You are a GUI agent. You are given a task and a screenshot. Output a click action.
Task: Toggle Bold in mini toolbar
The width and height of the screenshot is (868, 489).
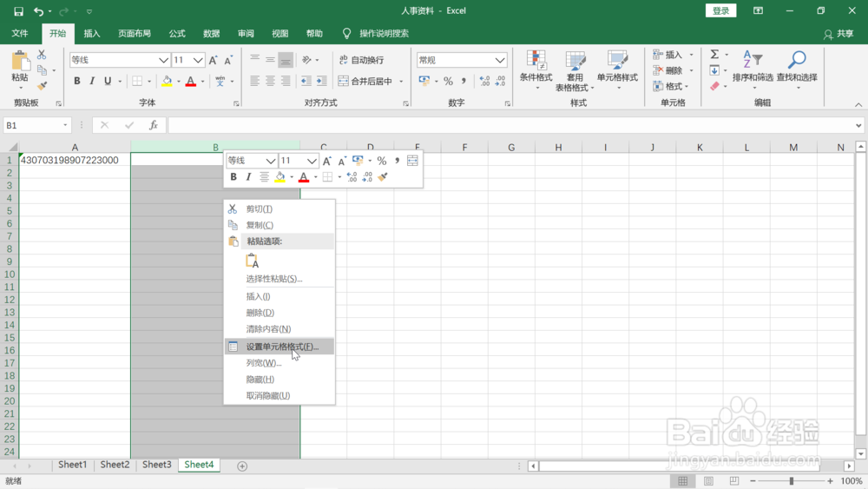(233, 177)
